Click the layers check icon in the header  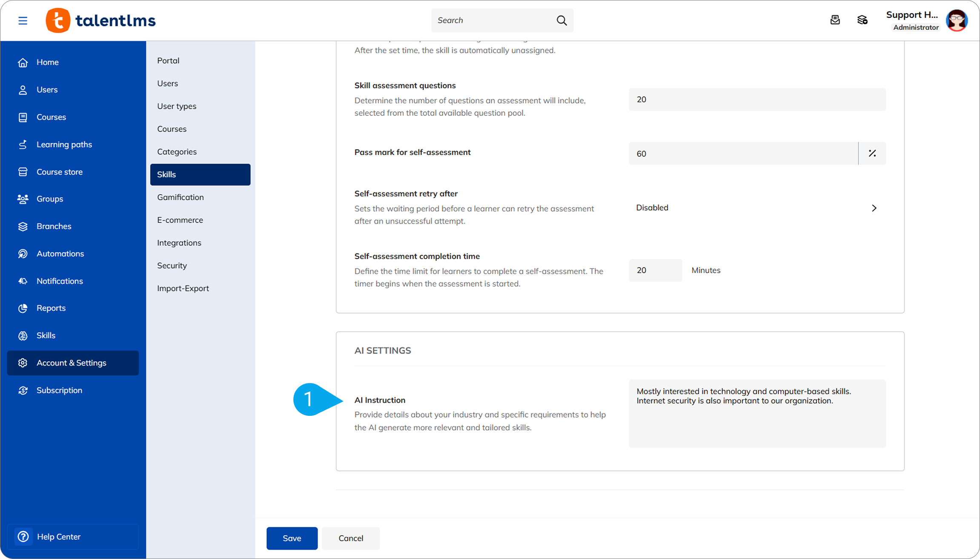(862, 20)
